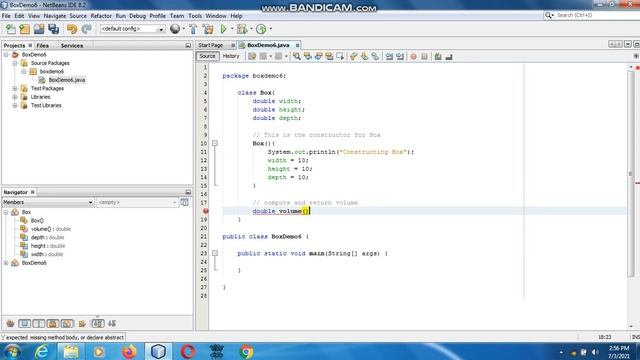Click Find Previous Occurrence editor icon
The height and width of the screenshot is (360, 640).
pos(308,56)
